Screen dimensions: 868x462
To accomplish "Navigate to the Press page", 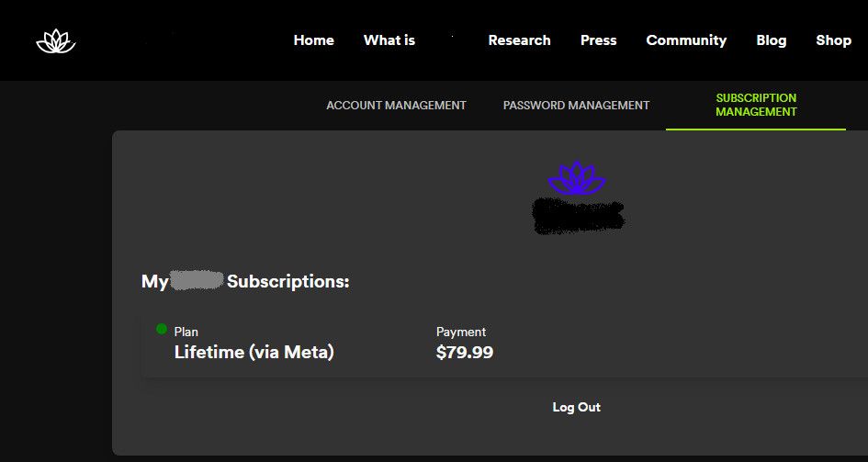I will click(x=598, y=40).
